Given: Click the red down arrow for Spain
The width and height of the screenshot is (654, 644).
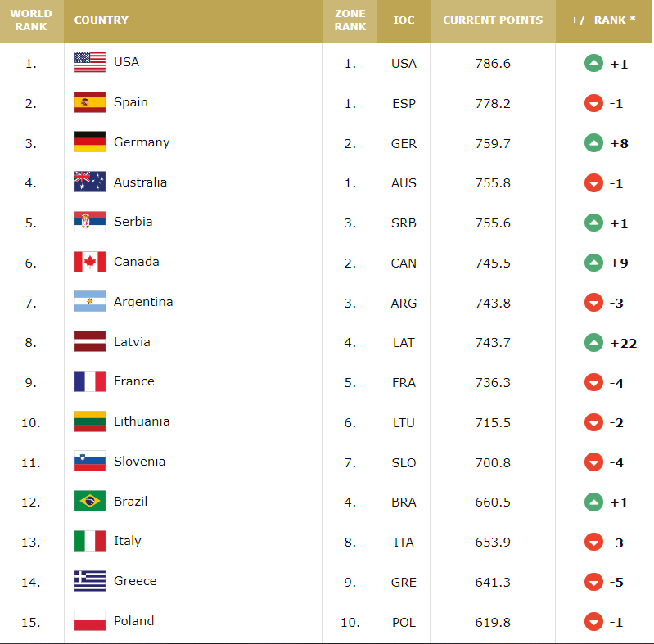Looking at the screenshot, I should click(x=593, y=103).
